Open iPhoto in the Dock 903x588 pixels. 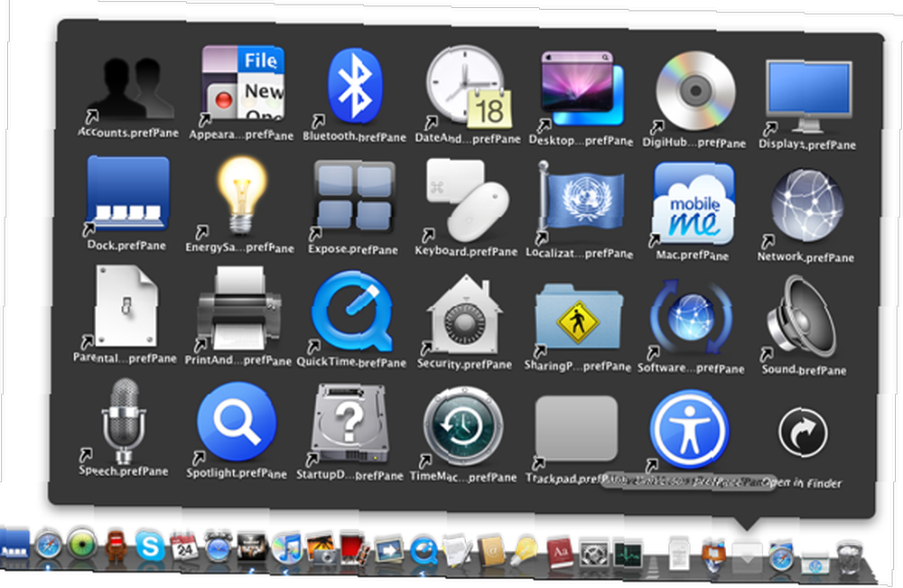tap(321, 548)
